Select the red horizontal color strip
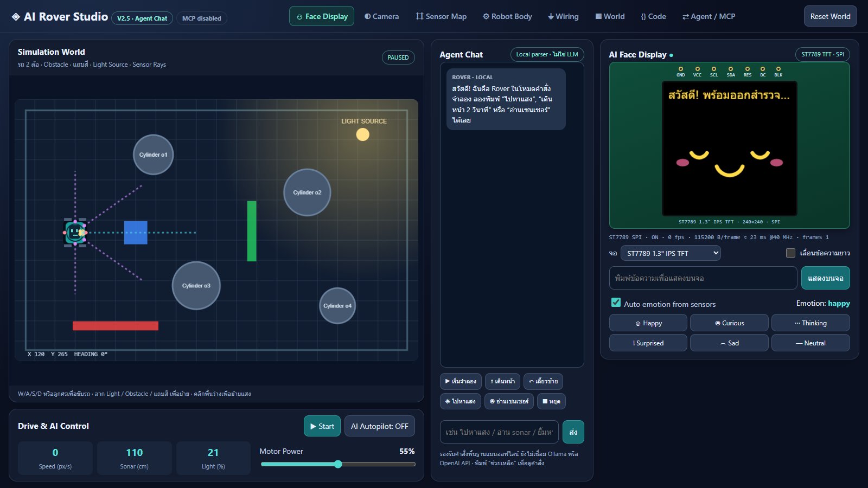This screenshot has width=868, height=488. (x=116, y=325)
